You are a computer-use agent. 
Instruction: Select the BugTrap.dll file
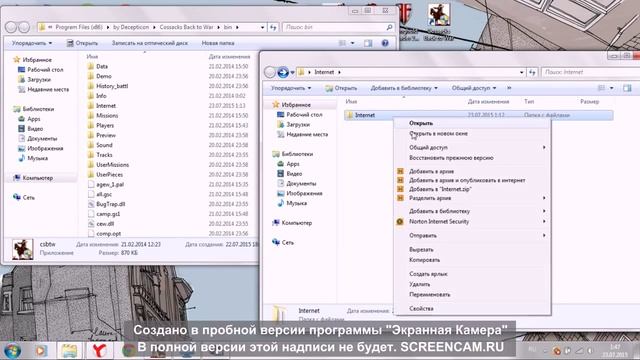click(x=111, y=204)
